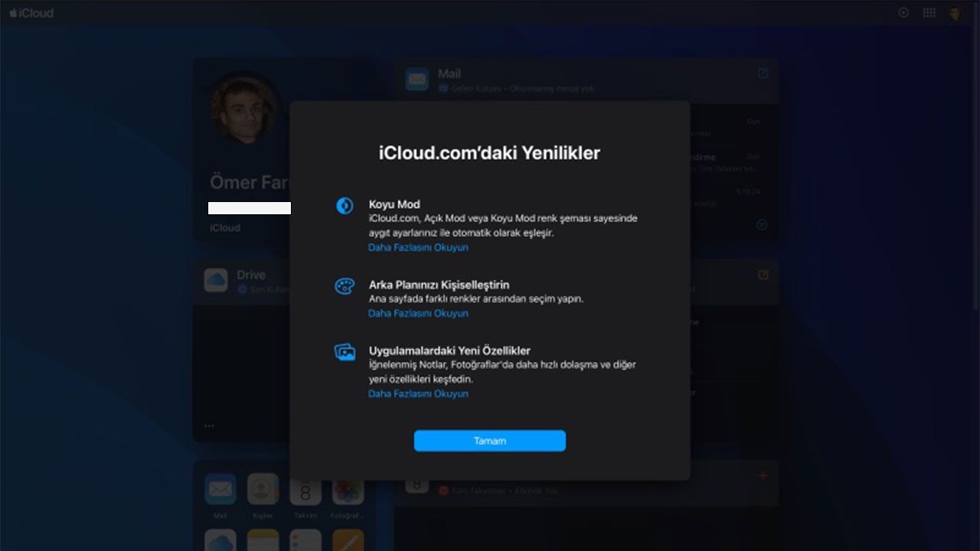Click the circular icon at Mail widget bottom

point(762,225)
